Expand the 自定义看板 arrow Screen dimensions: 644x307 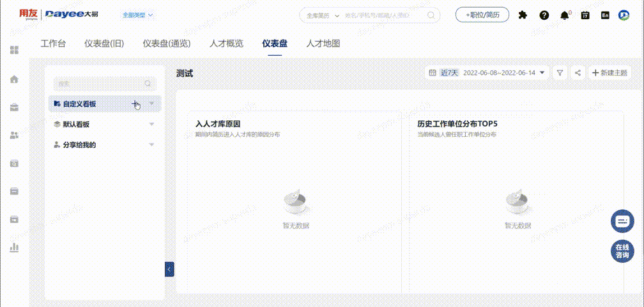coord(151,104)
